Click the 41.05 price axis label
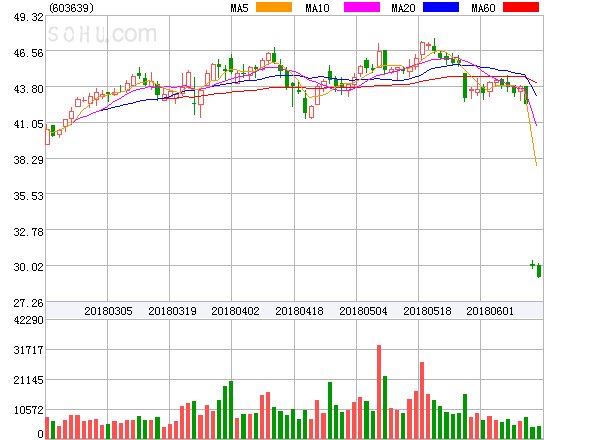This screenshot has height=440, width=600. [29, 124]
